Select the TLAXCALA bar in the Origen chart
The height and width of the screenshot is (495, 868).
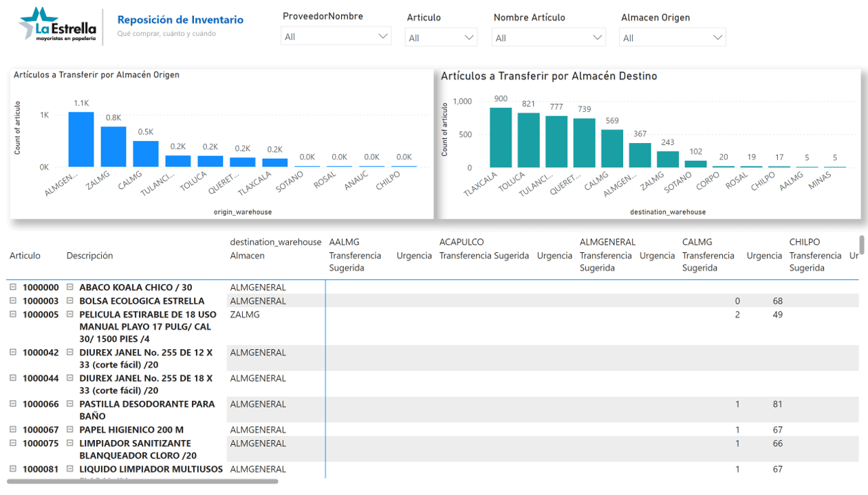tap(275, 163)
